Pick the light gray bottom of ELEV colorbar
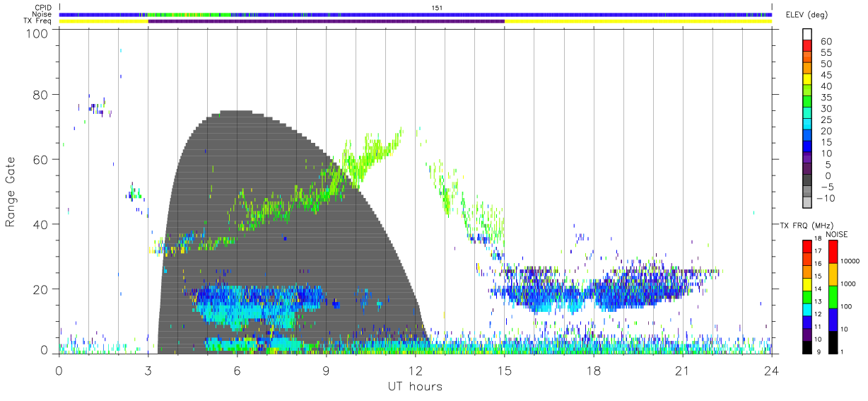 (x=807, y=204)
